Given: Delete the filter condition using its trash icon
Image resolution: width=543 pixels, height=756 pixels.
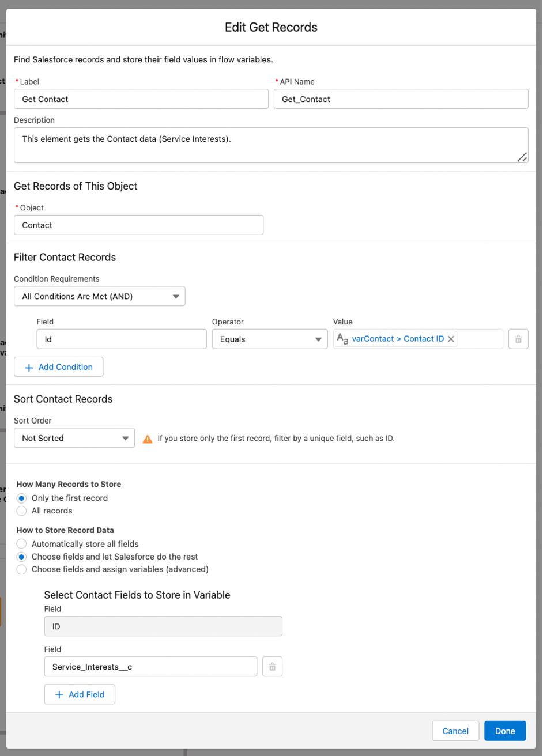Looking at the screenshot, I should [518, 339].
